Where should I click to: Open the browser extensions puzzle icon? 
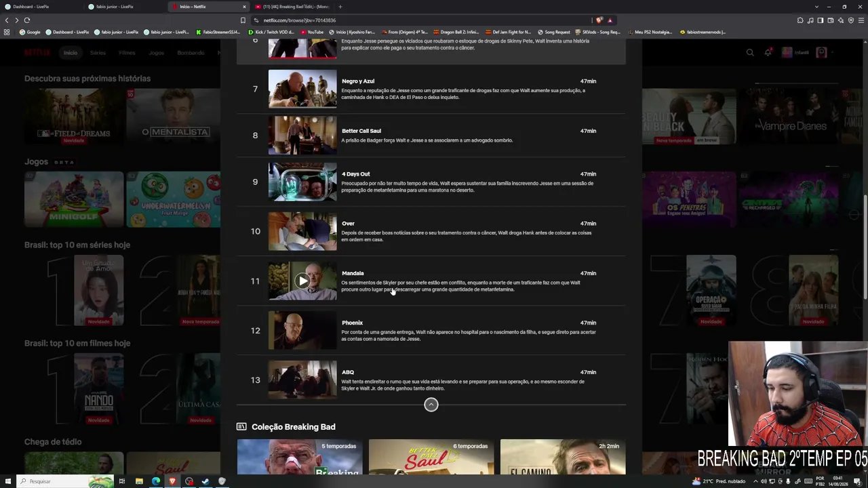(x=800, y=20)
